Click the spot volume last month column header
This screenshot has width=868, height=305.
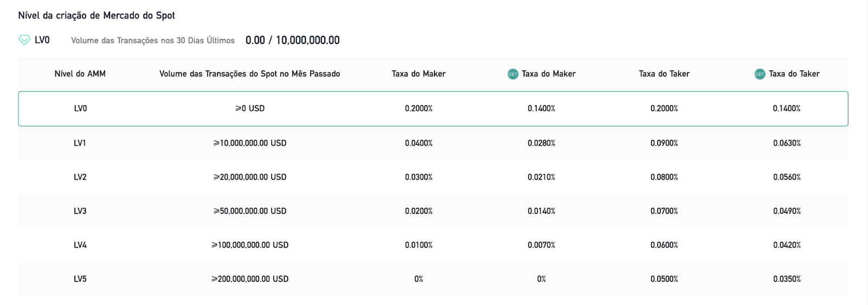(250, 74)
